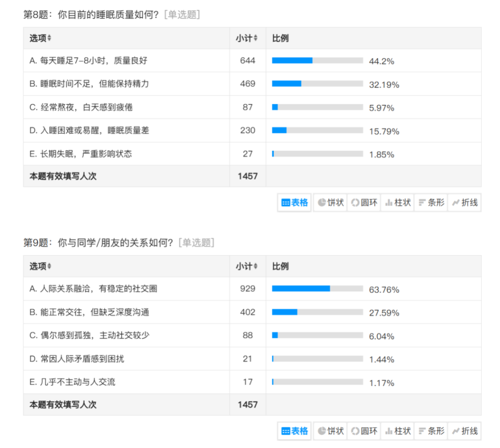Click the 44.2% progress bar in question 8
Screen dimensions: 500x448
(x=317, y=61)
